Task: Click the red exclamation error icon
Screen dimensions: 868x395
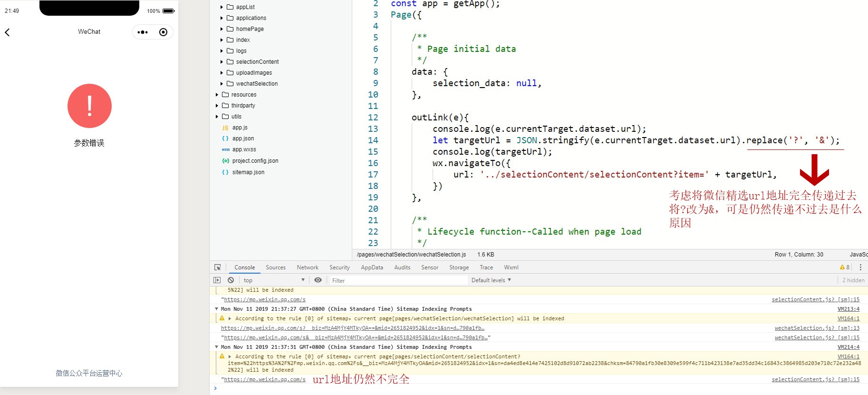Action: point(89,106)
